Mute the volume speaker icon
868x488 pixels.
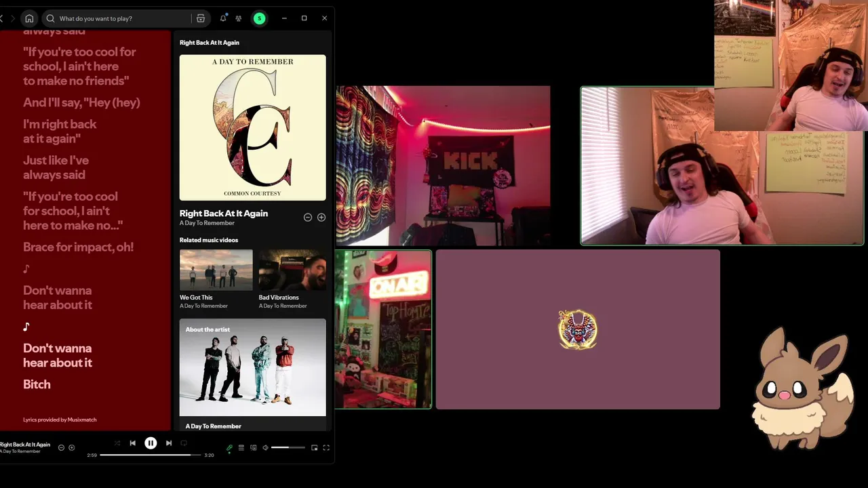pyautogui.click(x=265, y=447)
